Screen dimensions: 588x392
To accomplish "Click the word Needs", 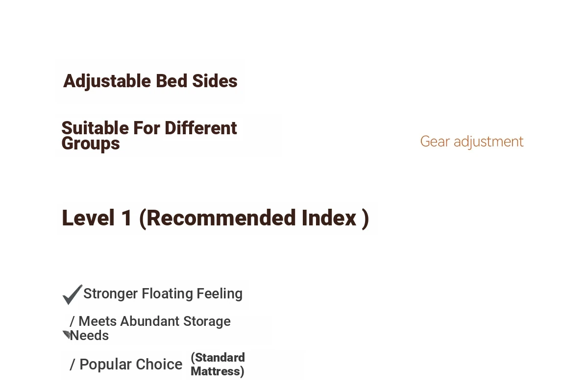I will coord(89,336).
